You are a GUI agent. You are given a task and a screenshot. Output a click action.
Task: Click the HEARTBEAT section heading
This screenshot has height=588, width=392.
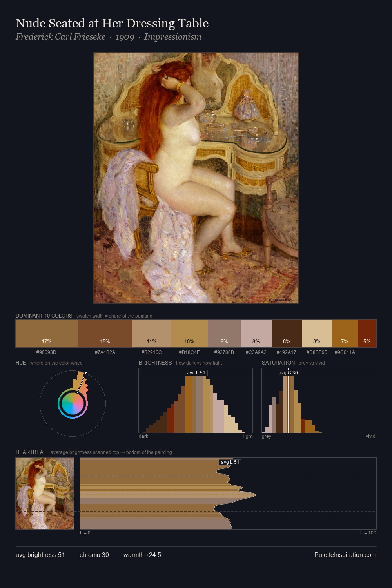(x=31, y=452)
